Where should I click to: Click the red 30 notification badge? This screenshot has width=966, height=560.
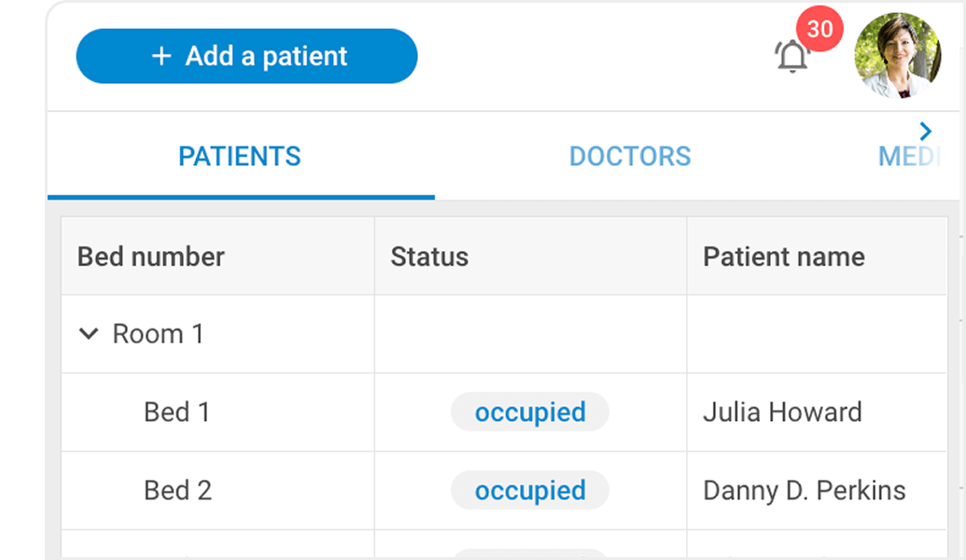tap(819, 29)
